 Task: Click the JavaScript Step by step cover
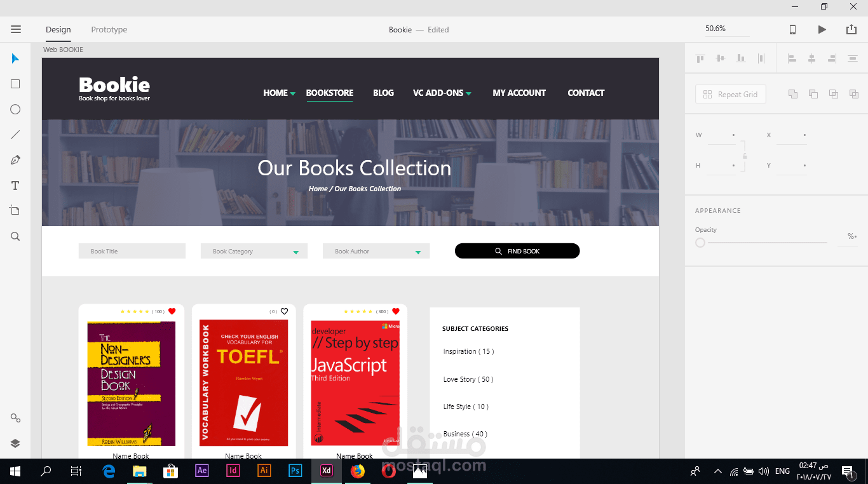pos(355,383)
